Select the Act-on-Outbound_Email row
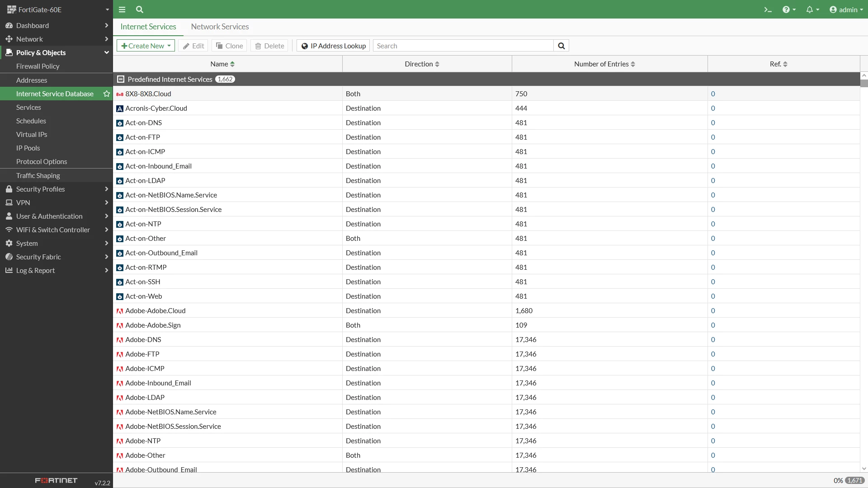The image size is (868, 488). [x=486, y=253]
